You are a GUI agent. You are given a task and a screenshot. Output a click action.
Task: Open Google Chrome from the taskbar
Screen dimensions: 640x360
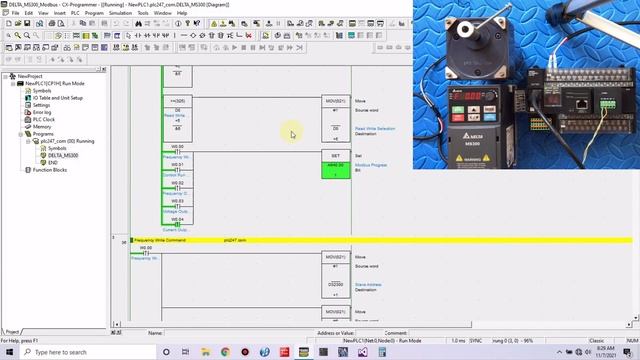pyautogui.click(x=225, y=352)
